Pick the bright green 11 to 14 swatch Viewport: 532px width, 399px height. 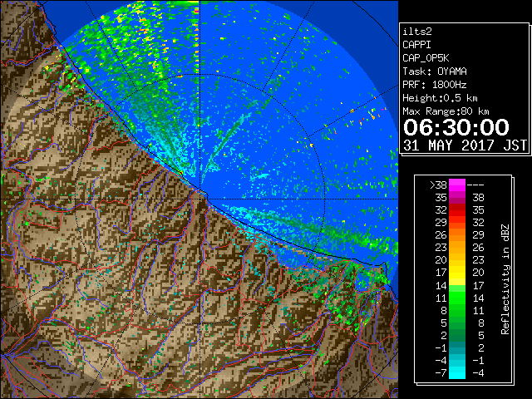coord(457,298)
